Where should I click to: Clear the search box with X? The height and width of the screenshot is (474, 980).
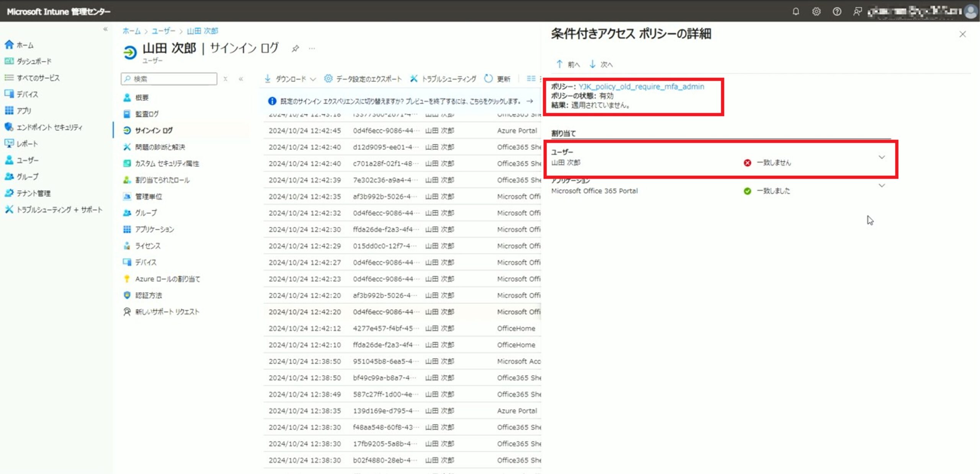click(x=225, y=79)
